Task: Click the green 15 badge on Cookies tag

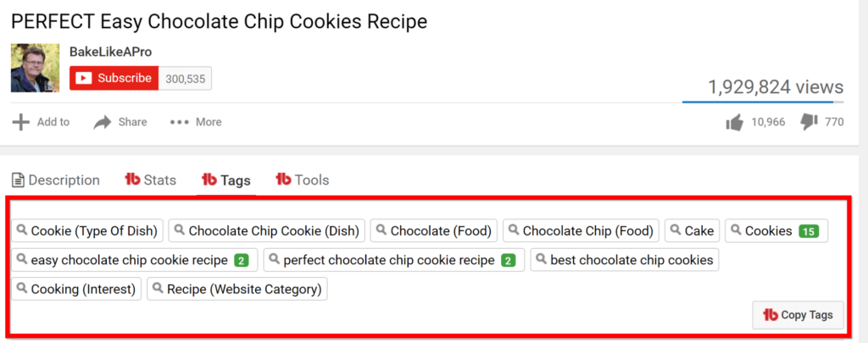Action: tap(809, 231)
